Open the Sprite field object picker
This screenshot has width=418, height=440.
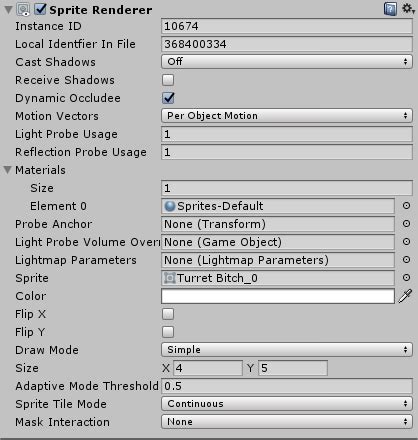pos(406,278)
